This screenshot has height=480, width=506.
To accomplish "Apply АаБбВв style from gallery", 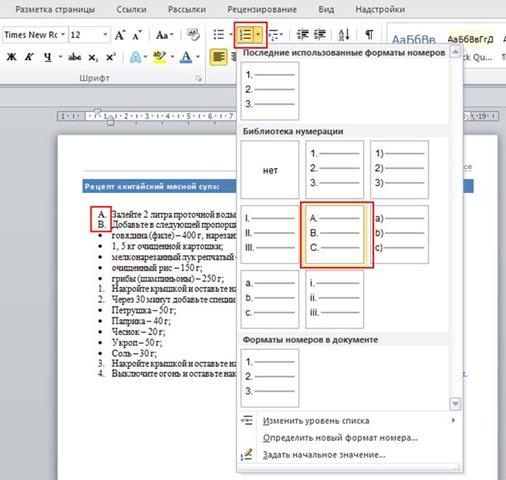I will point(413,40).
